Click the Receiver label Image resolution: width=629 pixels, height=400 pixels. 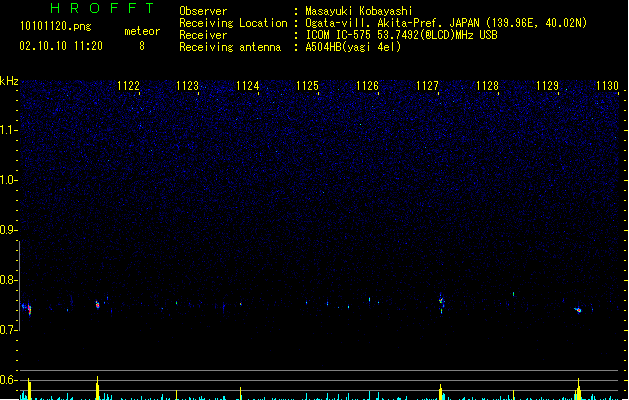tap(203, 35)
